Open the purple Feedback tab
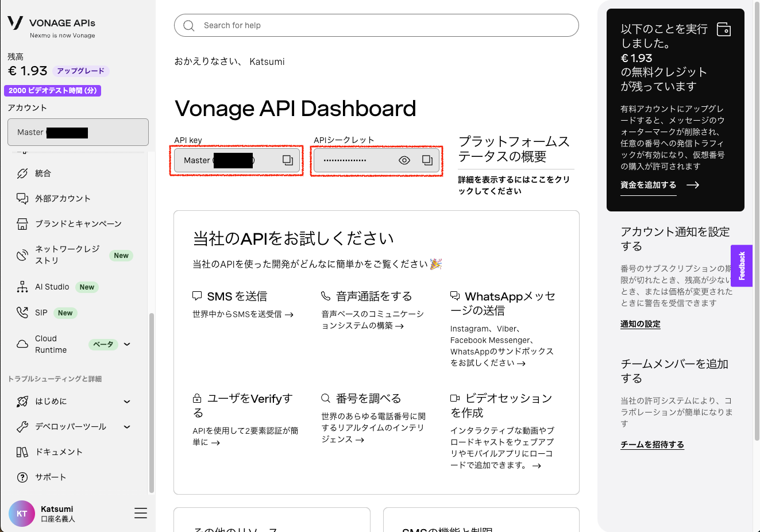The width and height of the screenshot is (760, 532). click(x=742, y=266)
